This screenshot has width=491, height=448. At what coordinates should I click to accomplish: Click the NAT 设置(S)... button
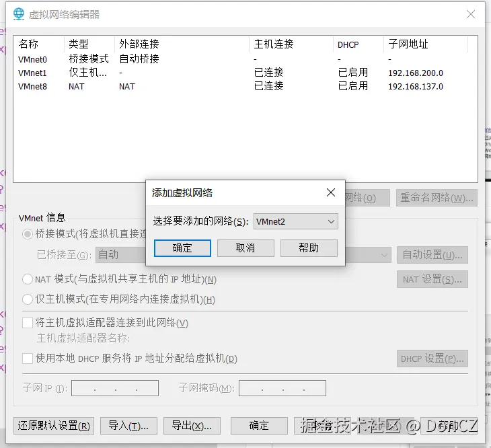[x=432, y=279]
